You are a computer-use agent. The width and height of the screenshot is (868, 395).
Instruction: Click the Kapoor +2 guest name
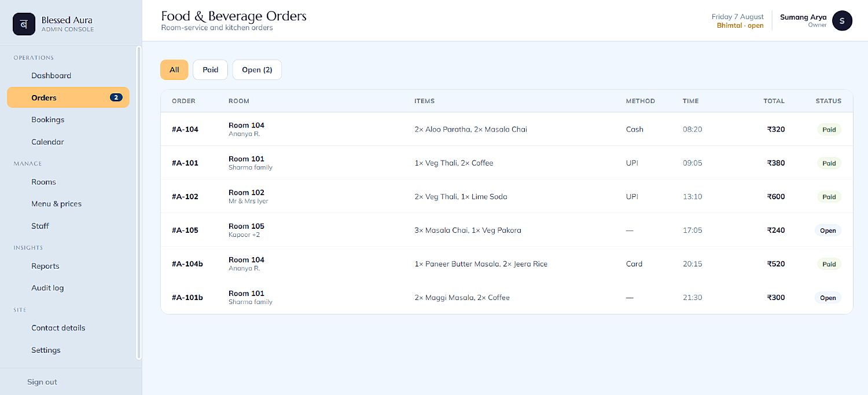tap(244, 235)
